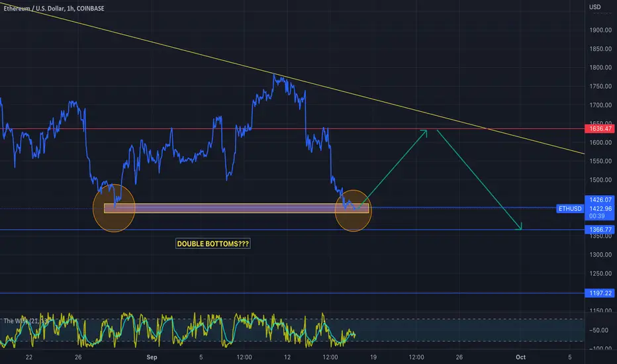Click the 19 date label on time axis
Image resolution: width=617 pixels, height=364 pixels.
coord(373,357)
